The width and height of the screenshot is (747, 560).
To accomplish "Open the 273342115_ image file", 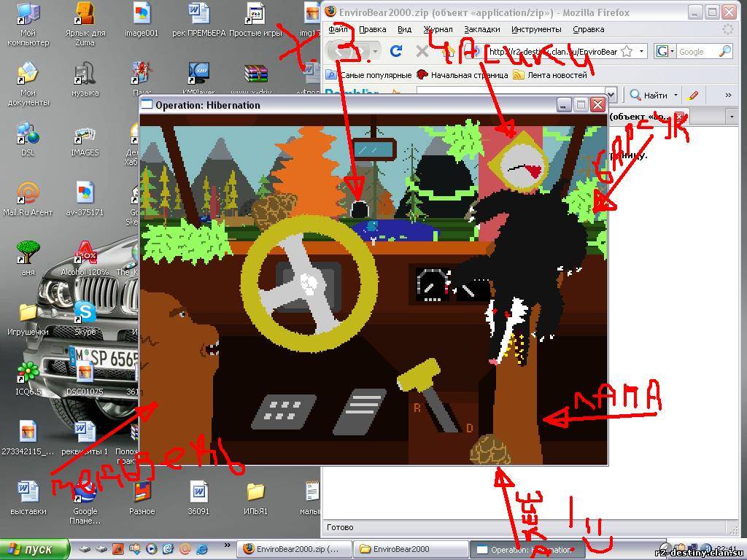I will pyautogui.click(x=28, y=438).
